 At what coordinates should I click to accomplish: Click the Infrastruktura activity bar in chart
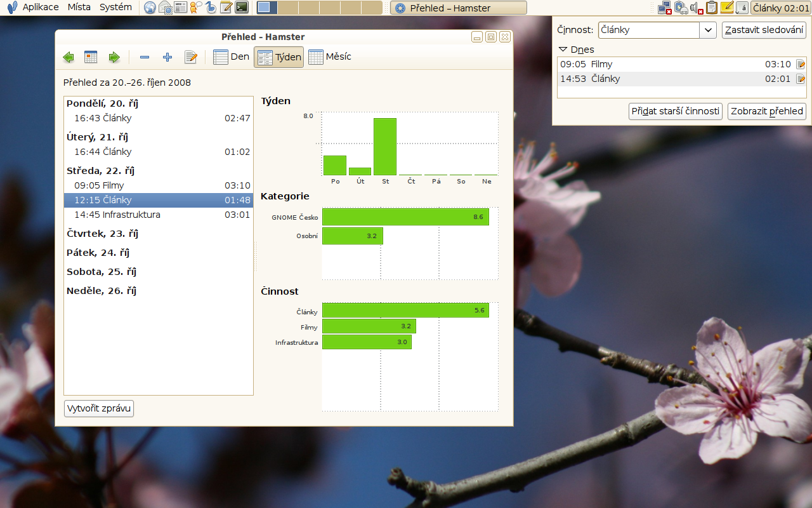click(367, 342)
